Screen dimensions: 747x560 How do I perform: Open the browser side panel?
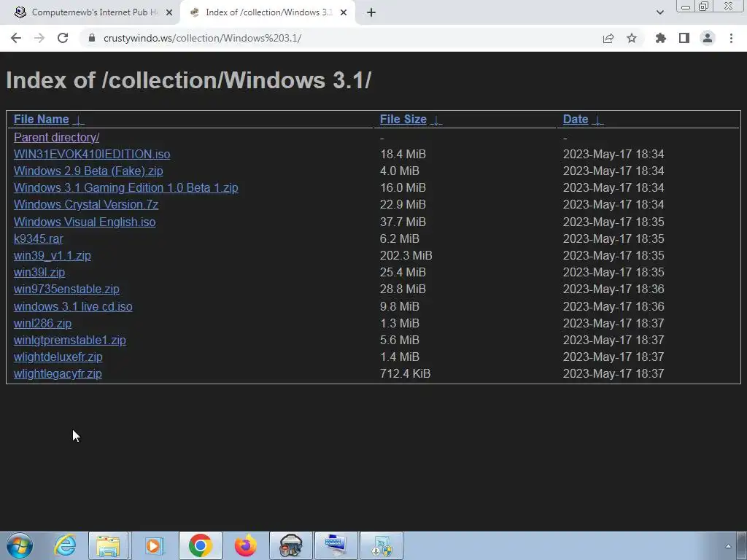point(684,38)
